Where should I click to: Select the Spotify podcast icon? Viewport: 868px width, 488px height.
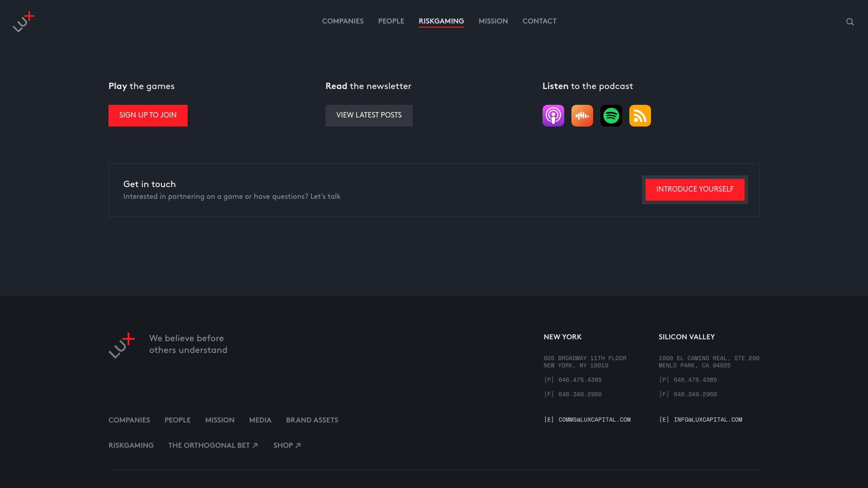611,115
